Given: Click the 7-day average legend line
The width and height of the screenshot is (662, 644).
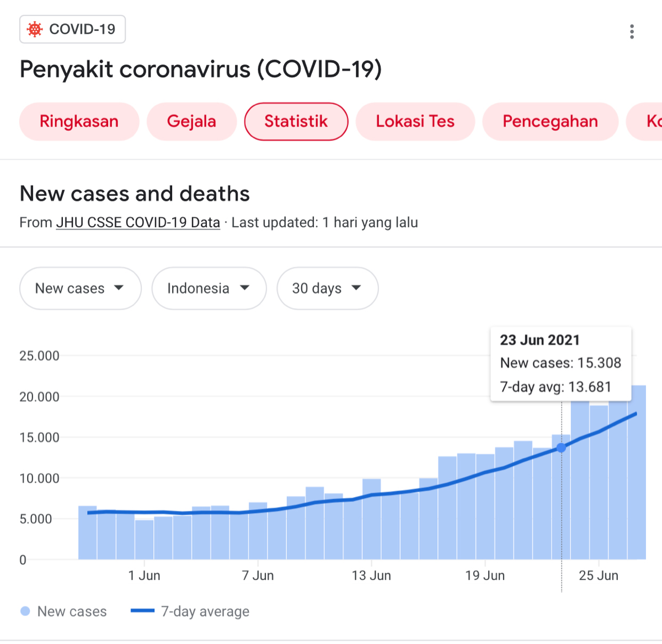Looking at the screenshot, I should 142,611.
